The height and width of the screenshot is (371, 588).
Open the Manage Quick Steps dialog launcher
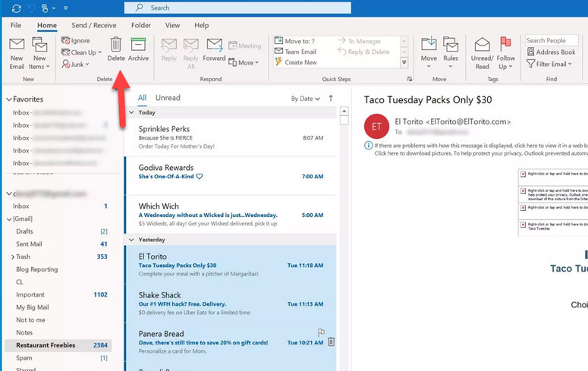[410, 79]
